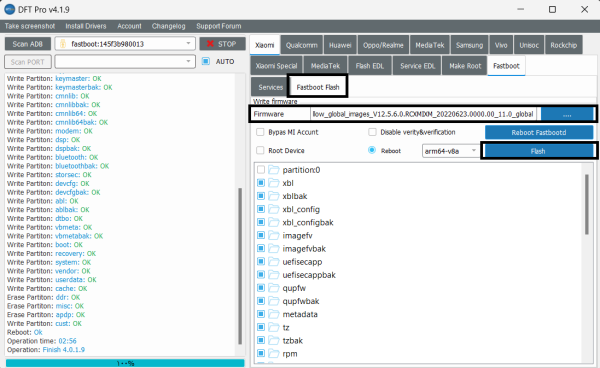600x368 pixels.
Task: Click the imagefv folder icon
Action: click(x=273, y=235)
